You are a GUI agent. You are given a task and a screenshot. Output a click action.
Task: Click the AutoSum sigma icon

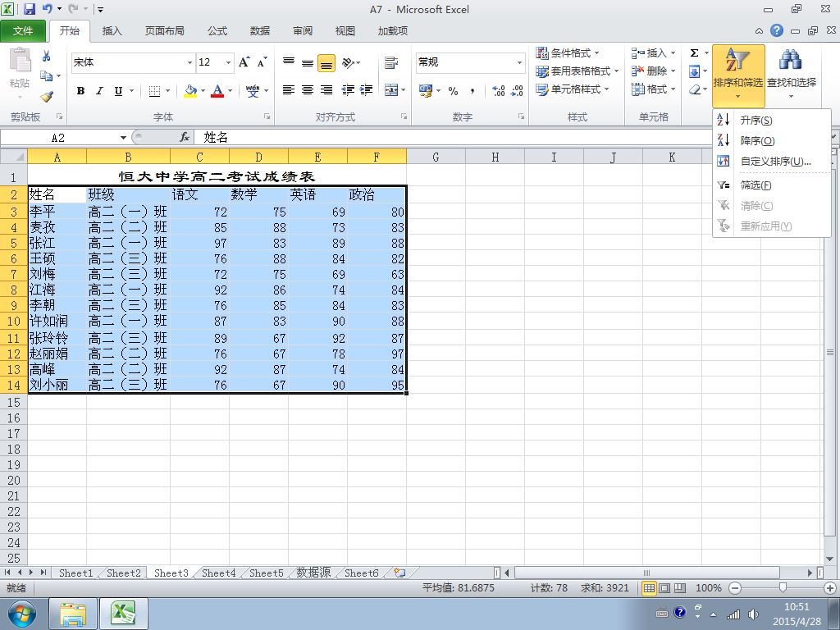(694, 53)
